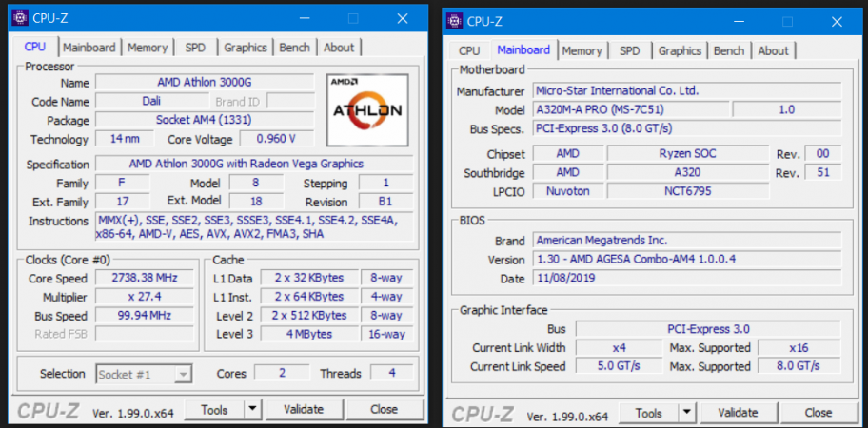This screenshot has height=428, width=868.
Task: Minimize the left CPU-Z window
Action: click(x=305, y=18)
